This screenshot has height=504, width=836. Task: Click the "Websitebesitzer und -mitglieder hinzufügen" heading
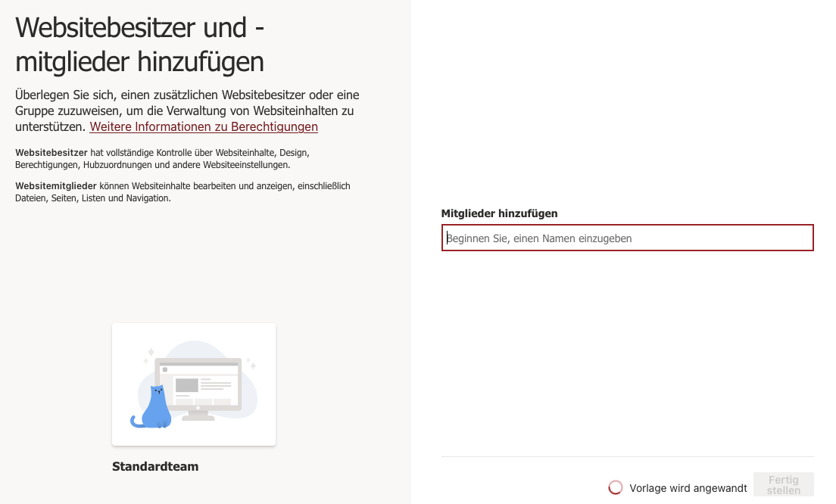click(141, 44)
